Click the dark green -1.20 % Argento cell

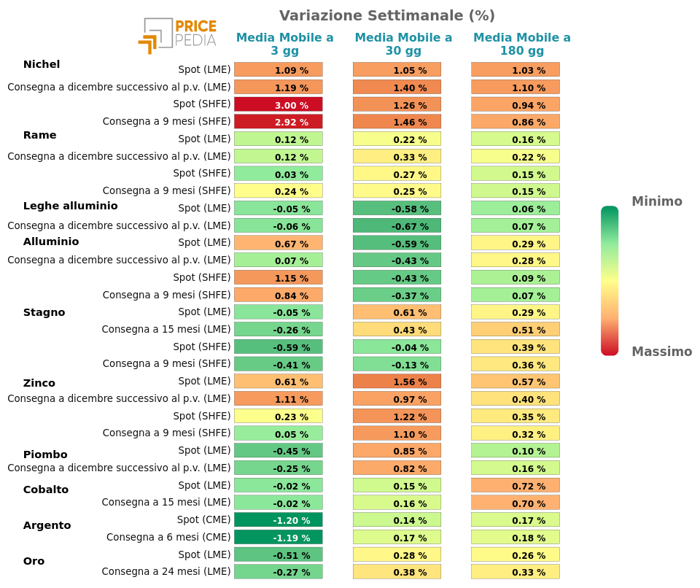[278, 520]
